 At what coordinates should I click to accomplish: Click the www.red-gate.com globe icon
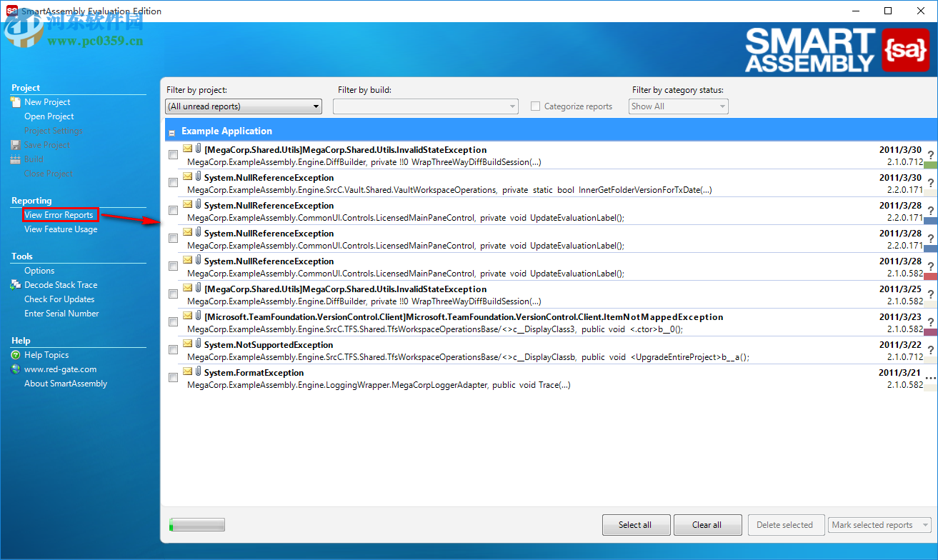pyautogui.click(x=16, y=370)
